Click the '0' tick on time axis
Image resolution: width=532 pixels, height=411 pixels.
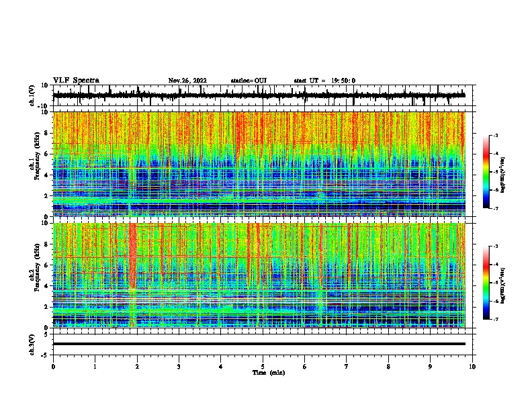[x=53, y=367]
